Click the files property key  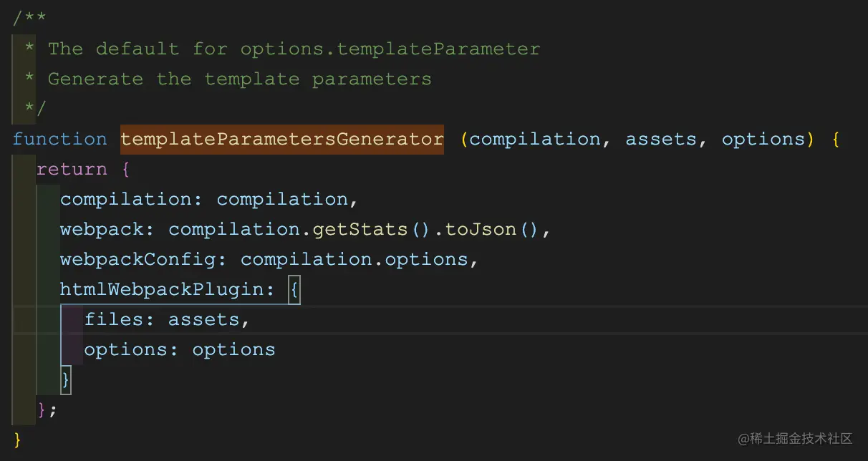114,319
